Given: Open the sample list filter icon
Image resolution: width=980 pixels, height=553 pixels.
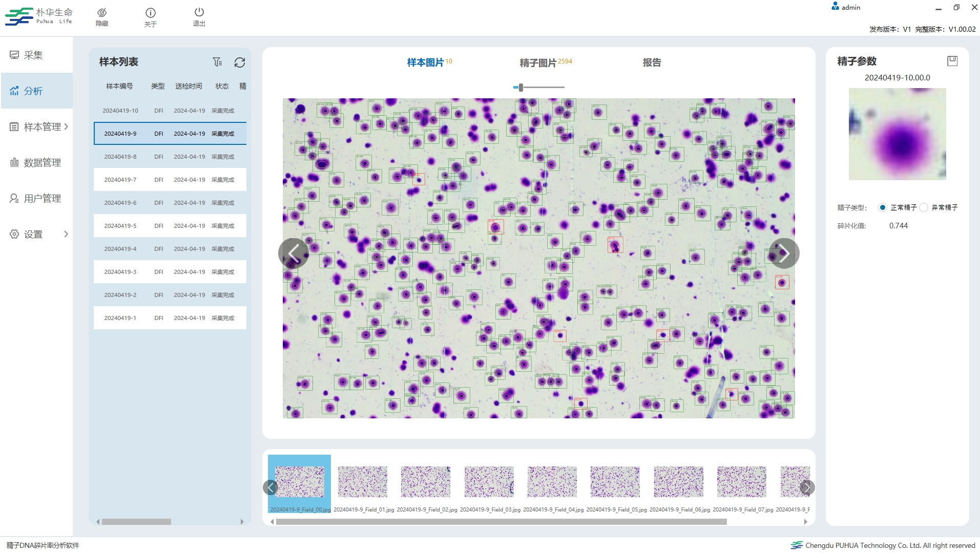Looking at the screenshot, I should (x=217, y=62).
